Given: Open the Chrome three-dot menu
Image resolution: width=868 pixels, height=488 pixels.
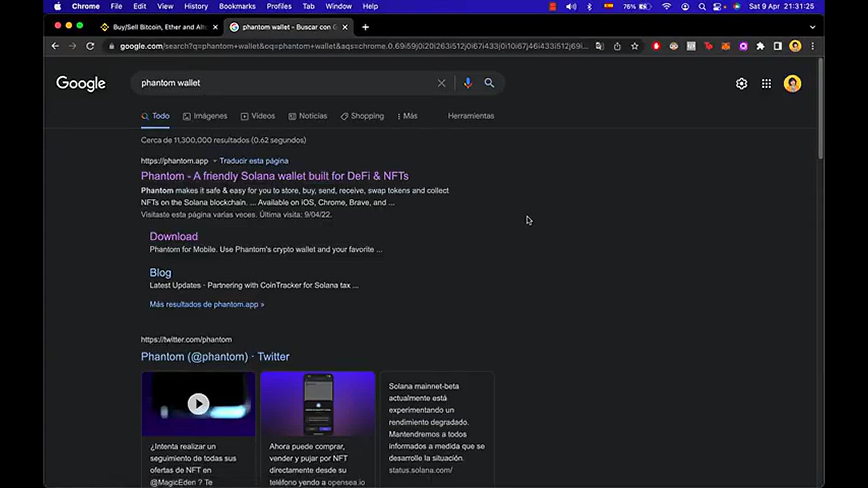Looking at the screenshot, I should pyautogui.click(x=812, y=46).
